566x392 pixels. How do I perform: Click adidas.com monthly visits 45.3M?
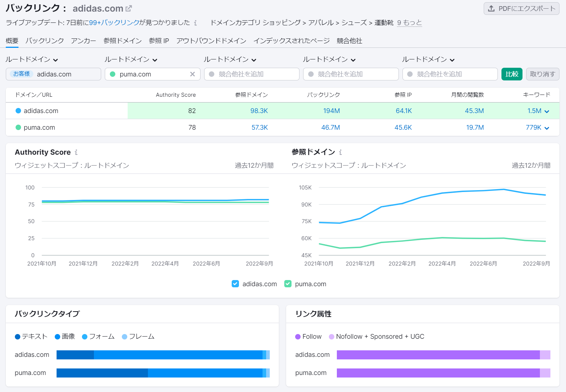[x=474, y=111]
